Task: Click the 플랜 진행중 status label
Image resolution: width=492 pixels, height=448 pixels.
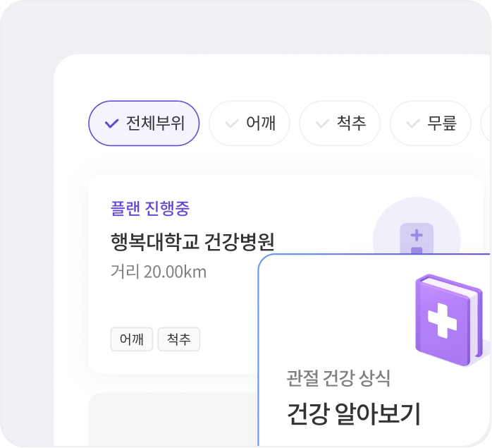Action: point(150,208)
